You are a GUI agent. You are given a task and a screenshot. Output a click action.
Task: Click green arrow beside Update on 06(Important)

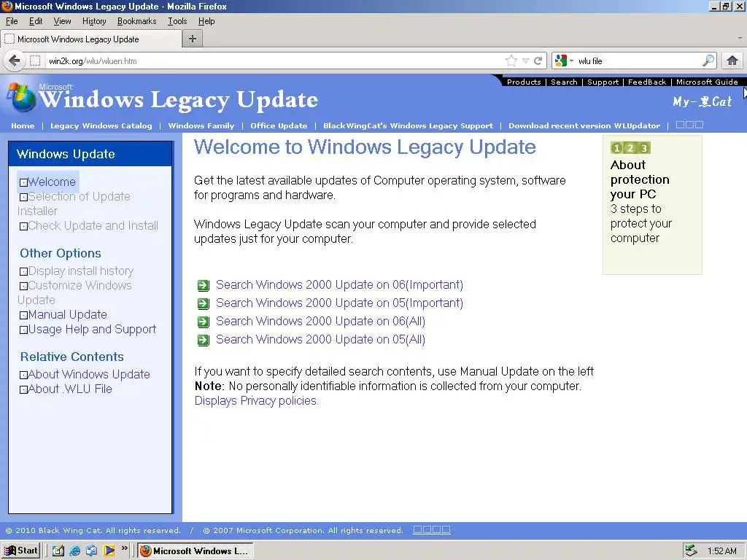pyautogui.click(x=204, y=285)
